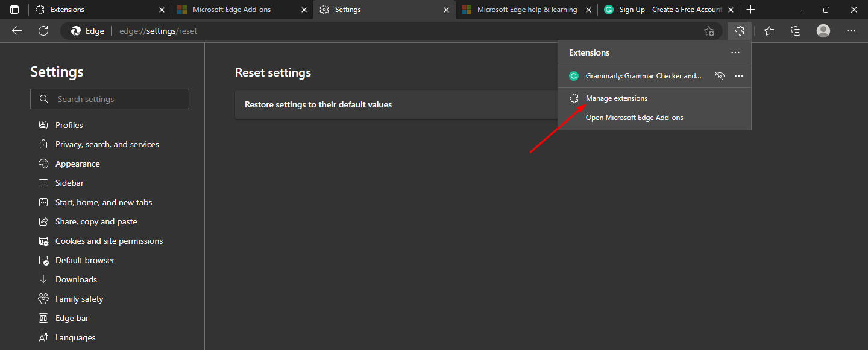Viewport: 868px width, 350px height.
Task: Close the Microsoft Edge Add-ons tab
Action: point(304,10)
